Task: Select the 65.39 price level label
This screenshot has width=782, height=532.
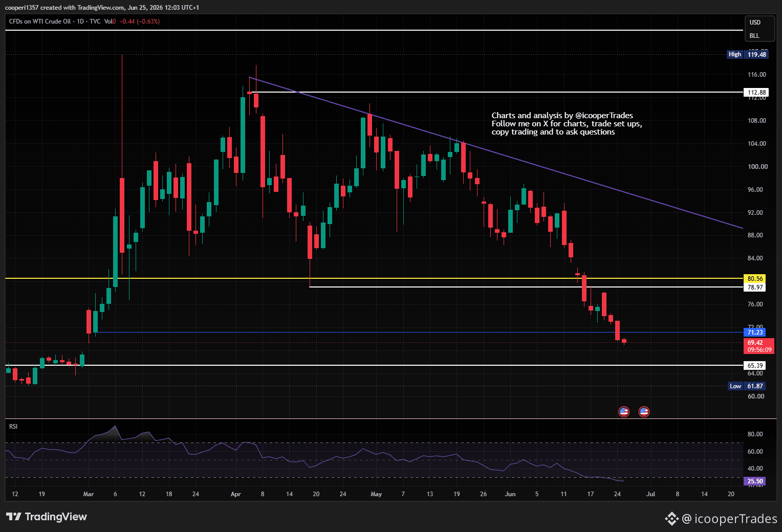Action: (x=755, y=366)
